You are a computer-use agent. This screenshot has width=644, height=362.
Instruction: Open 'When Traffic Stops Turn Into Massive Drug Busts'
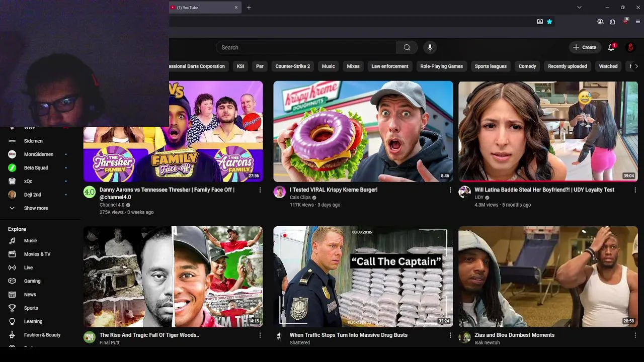point(349,335)
